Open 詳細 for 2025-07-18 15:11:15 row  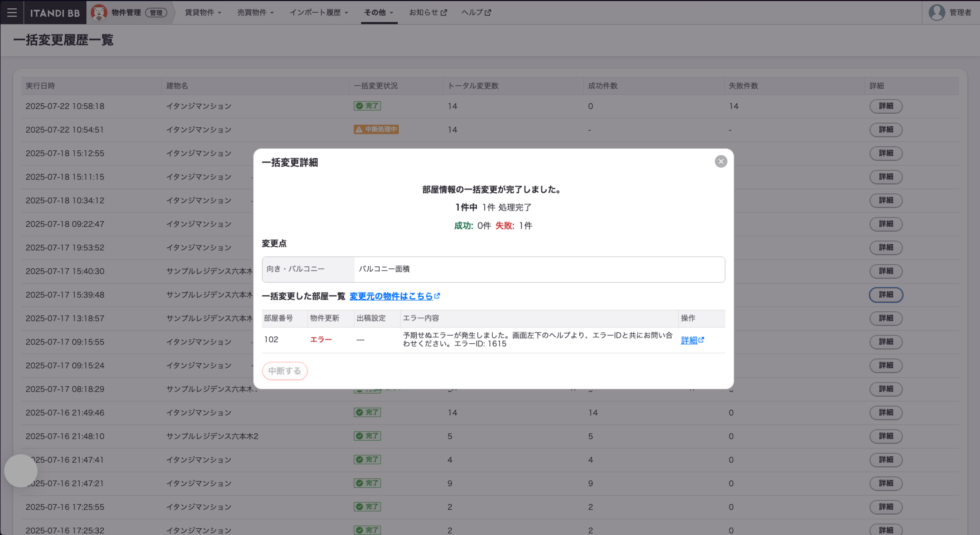(886, 177)
